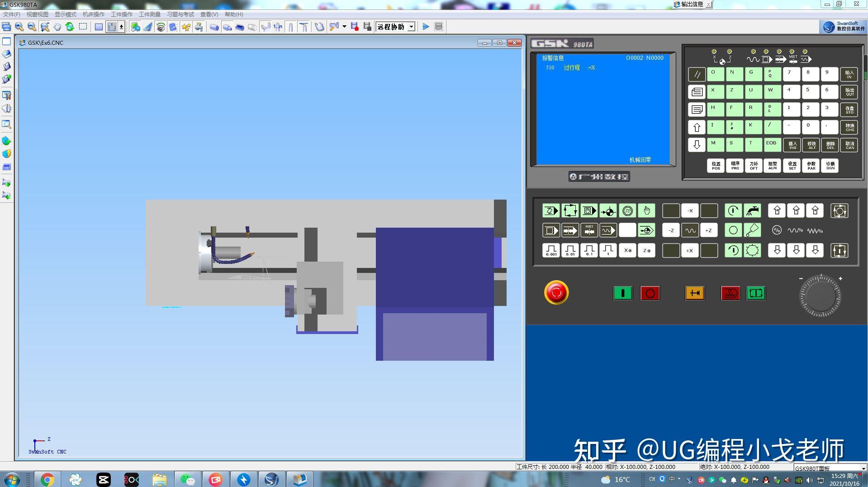Start spindle counter-clockwise rotation
The width and height of the screenshot is (868, 487).
[733, 250]
